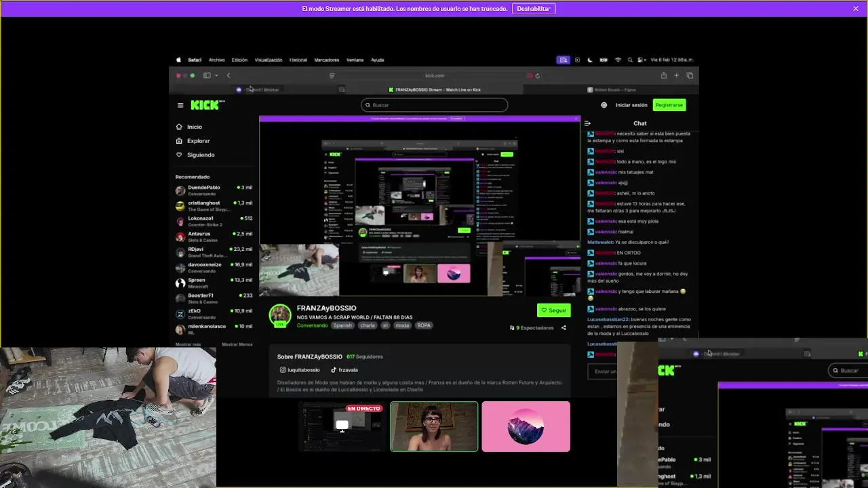
Task: Open the cristianghost recommended channel
Action: click(214, 206)
